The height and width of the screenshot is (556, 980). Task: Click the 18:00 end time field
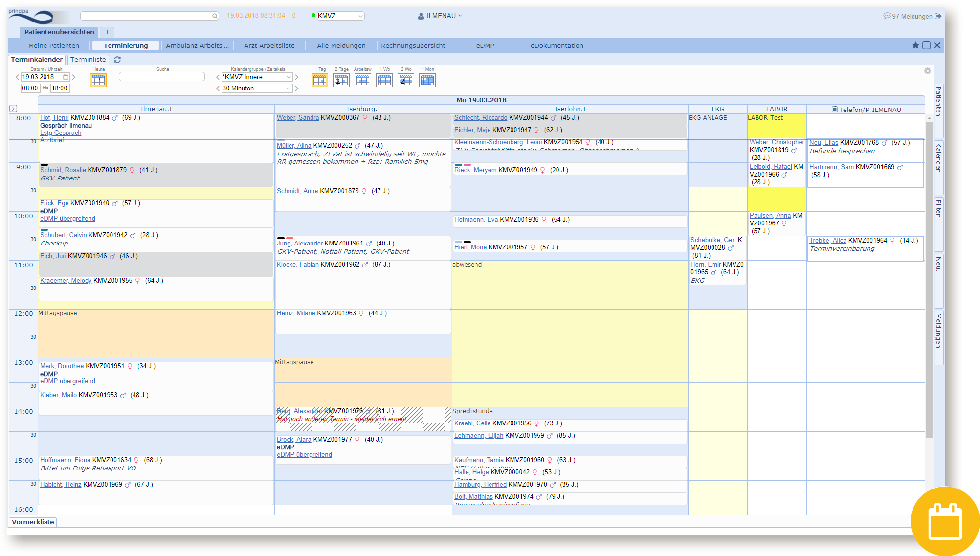[60, 89]
